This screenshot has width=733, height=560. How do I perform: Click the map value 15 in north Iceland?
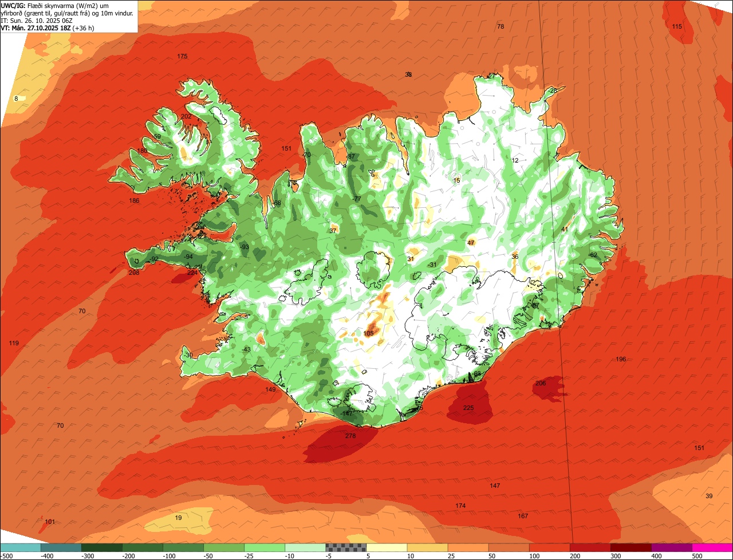pos(456,180)
